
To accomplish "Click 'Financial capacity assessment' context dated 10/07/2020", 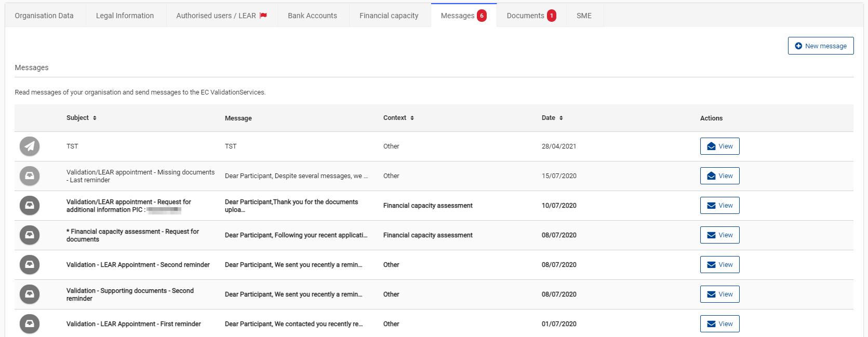I will click(428, 206).
